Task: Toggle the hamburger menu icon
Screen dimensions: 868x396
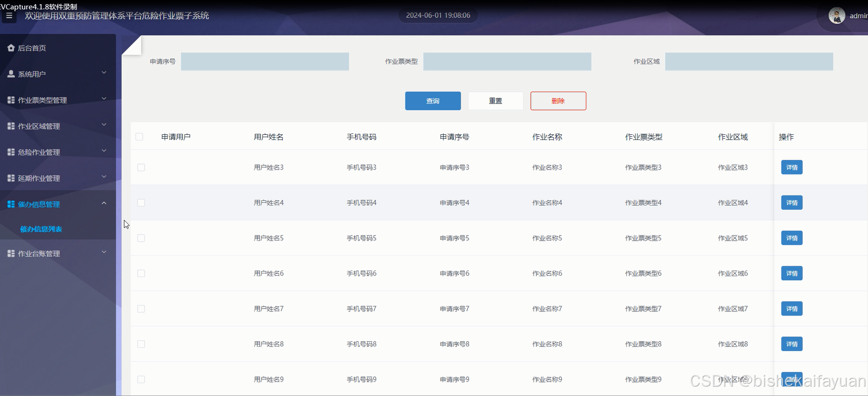Action: 9,16
